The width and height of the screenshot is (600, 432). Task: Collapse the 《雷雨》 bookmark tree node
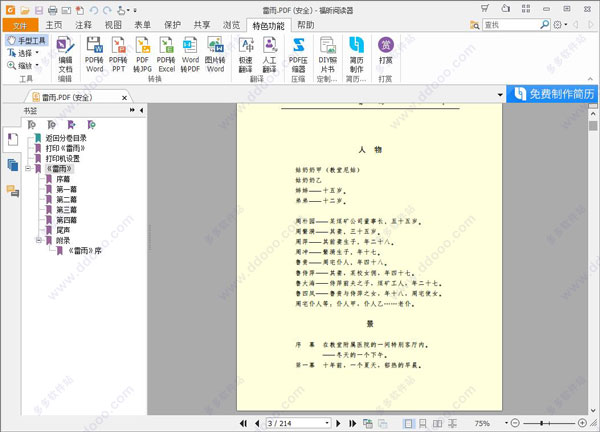28,168
